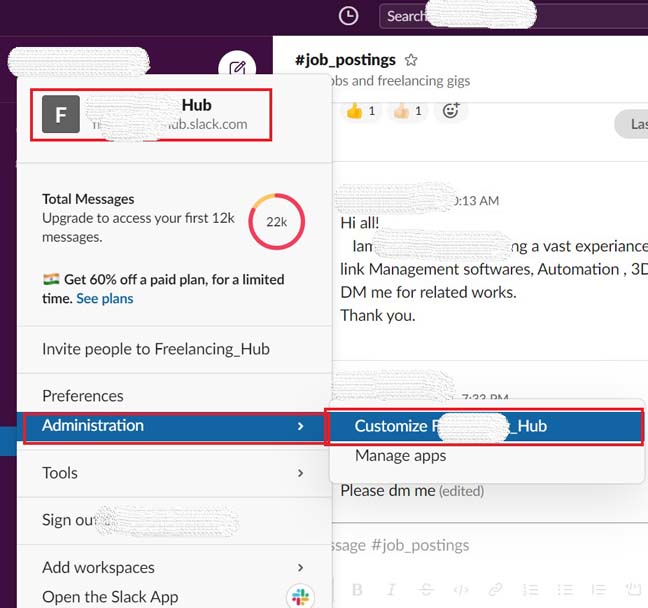The width and height of the screenshot is (648, 608).
Task: Click the channel description 'freelancing gigs'
Action: tap(424, 81)
